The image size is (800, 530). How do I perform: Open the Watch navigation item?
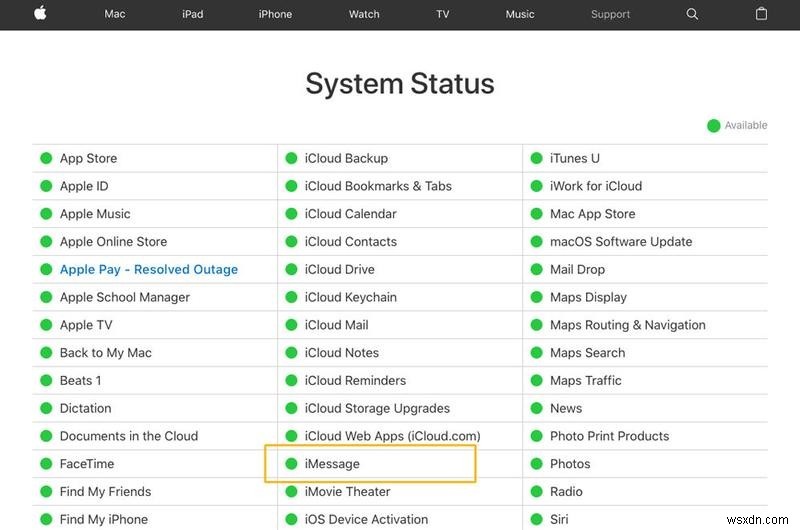pyautogui.click(x=364, y=14)
